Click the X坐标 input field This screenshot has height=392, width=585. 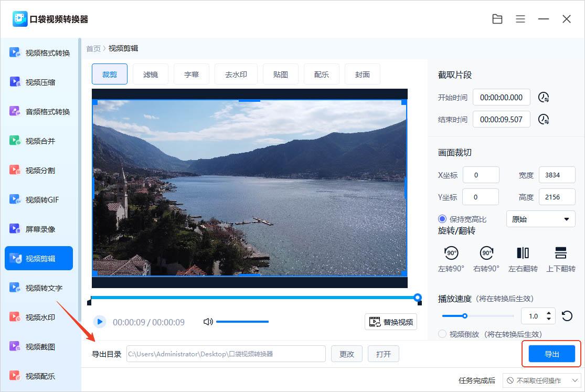tap(481, 175)
